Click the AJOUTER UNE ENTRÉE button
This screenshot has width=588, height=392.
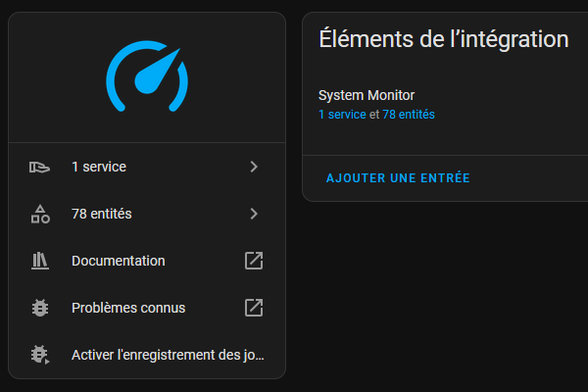click(398, 178)
